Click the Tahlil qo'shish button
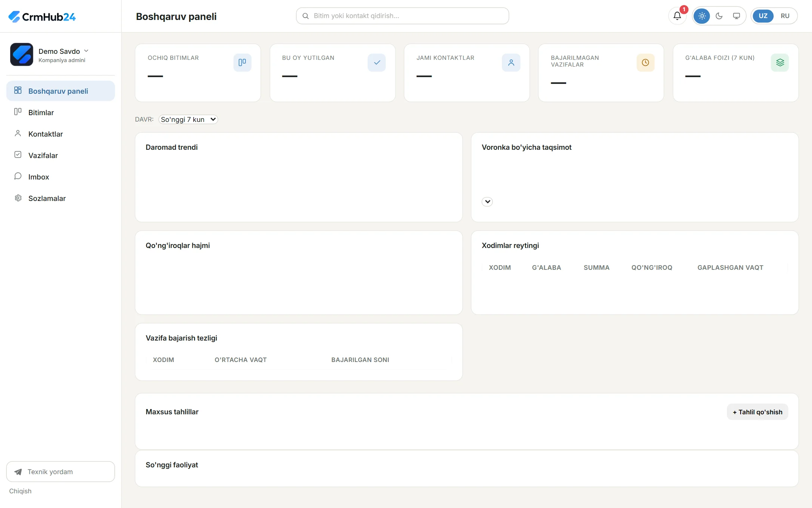This screenshot has height=508, width=812. click(757, 412)
